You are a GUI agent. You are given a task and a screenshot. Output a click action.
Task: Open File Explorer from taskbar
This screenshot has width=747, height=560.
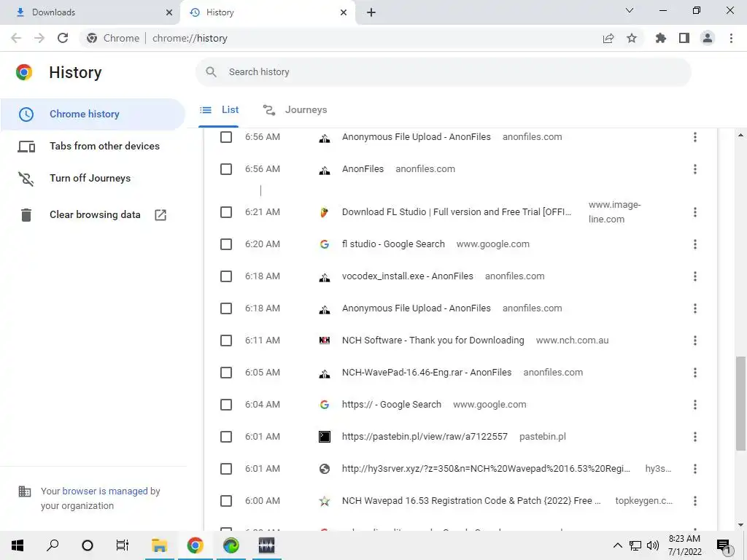[159, 545]
